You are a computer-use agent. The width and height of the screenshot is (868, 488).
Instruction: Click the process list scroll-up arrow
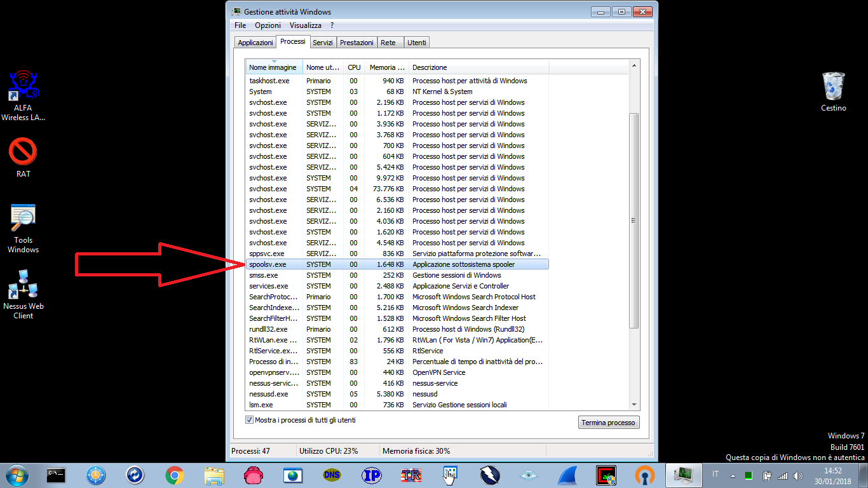point(634,65)
